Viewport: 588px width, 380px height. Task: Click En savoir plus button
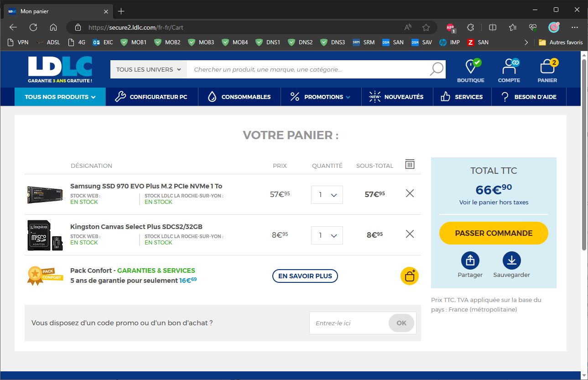[305, 276]
